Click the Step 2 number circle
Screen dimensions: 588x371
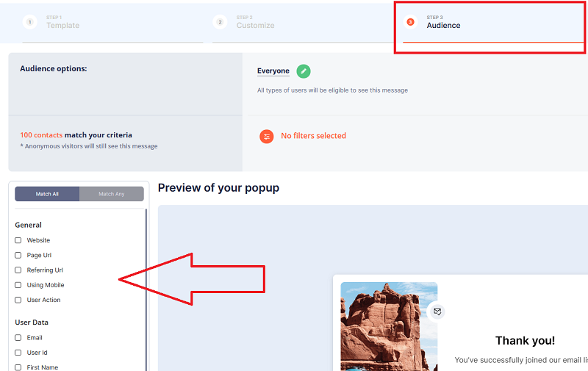click(x=220, y=22)
